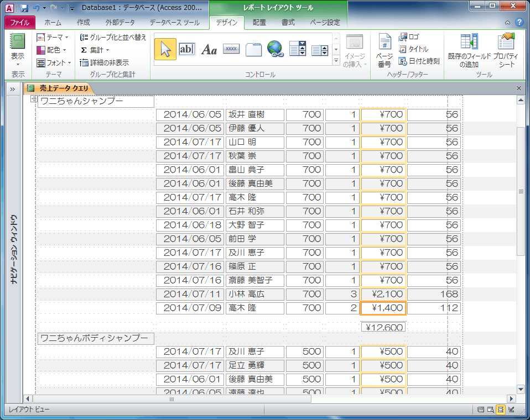The height and width of the screenshot is (420, 530).
Task: Insert タイトル title into header
Action: [413, 49]
